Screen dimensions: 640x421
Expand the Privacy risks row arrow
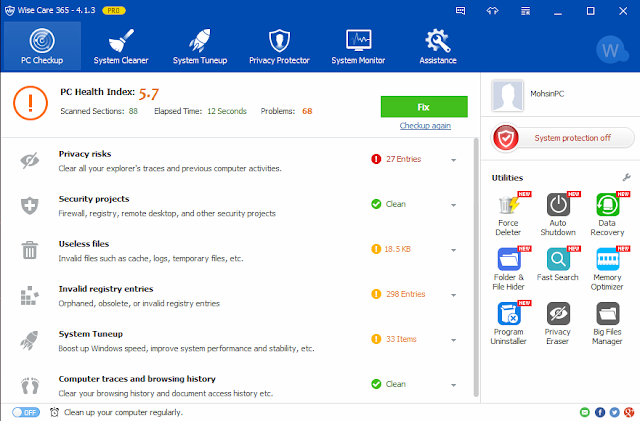point(453,160)
